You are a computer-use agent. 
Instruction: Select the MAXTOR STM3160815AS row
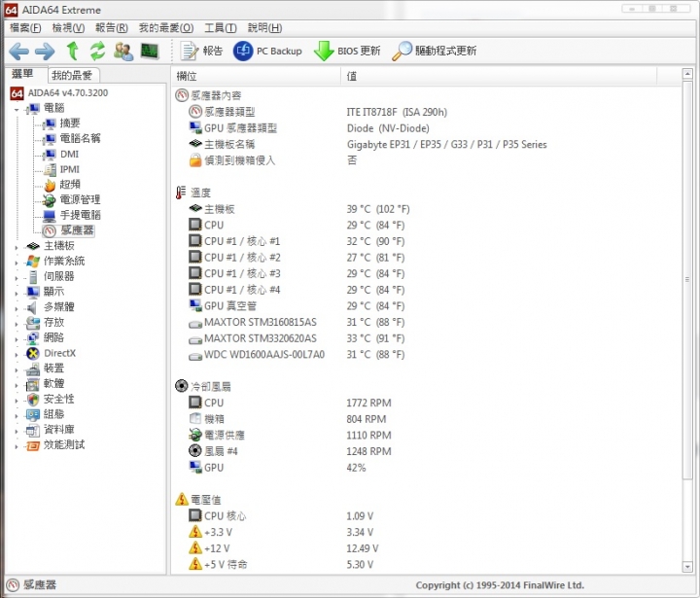pyautogui.click(x=427, y=322)
